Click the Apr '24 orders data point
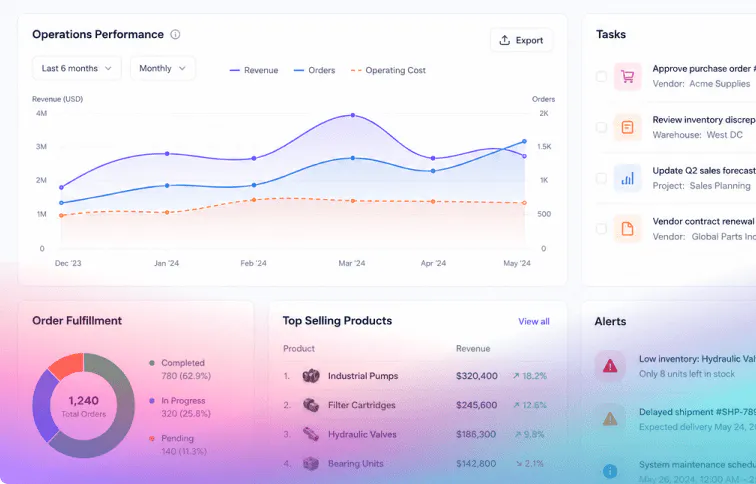 coord(433,171)
